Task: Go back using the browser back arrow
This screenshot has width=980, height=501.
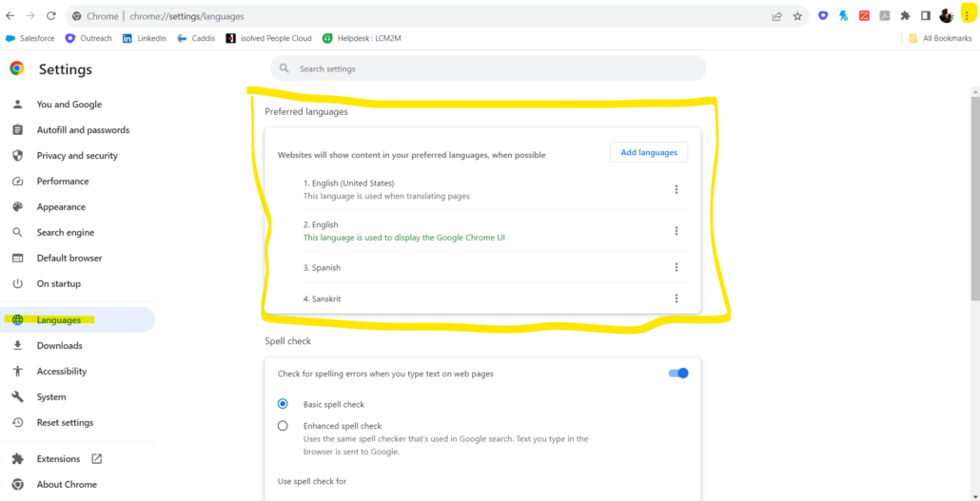Action: [x=10, y=16]
